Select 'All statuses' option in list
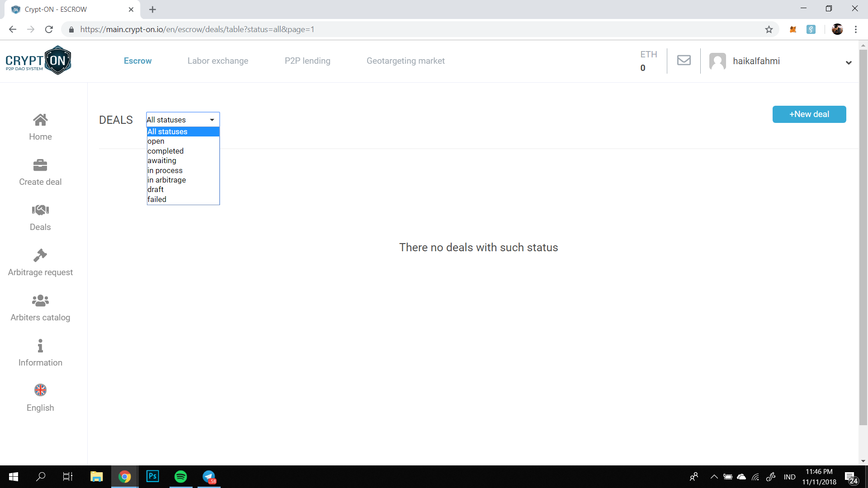The width and height of the screenshot is (868, 488). (x=183, y=131)
